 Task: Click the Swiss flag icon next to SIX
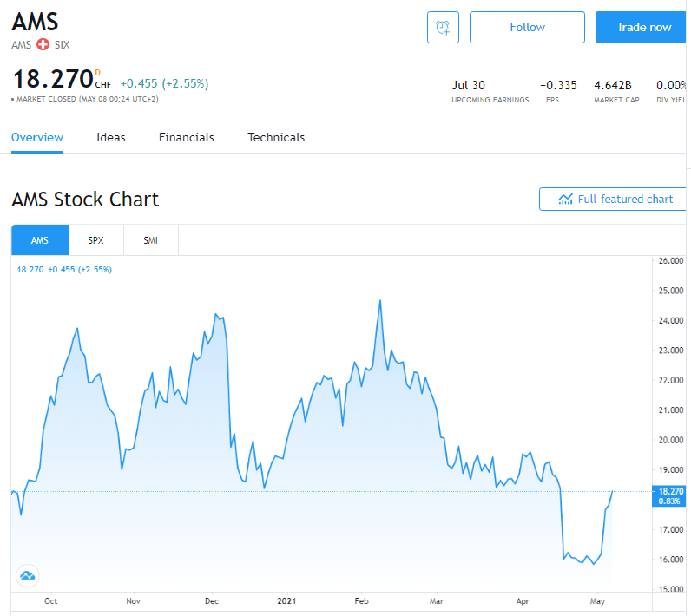[x=43, y=44]
